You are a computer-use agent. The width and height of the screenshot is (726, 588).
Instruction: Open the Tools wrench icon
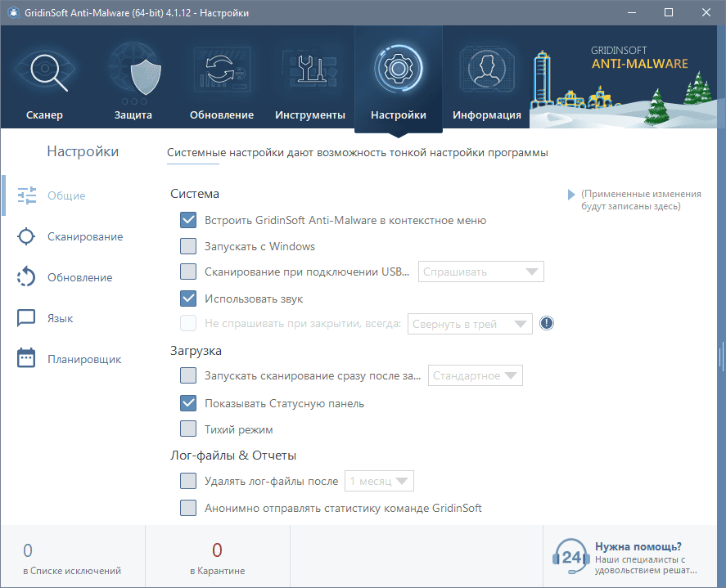310,69
